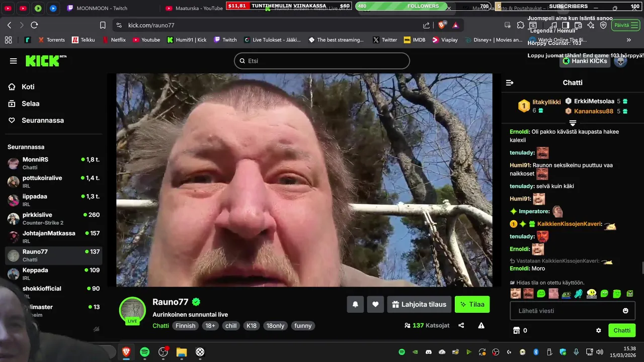
Task: Click the Lahjoita tilaus button
Action: (419, 304)
